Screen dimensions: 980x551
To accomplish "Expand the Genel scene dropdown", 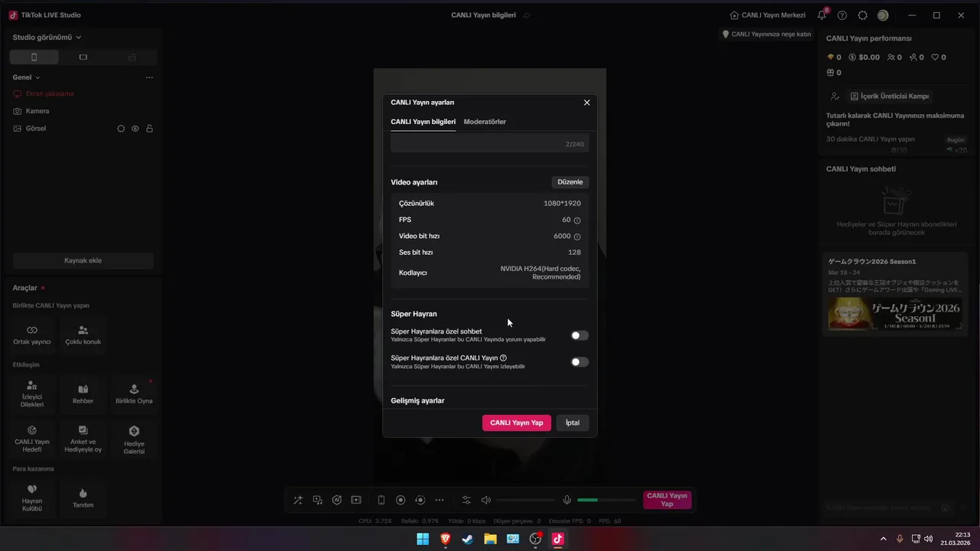I will 26,77.
